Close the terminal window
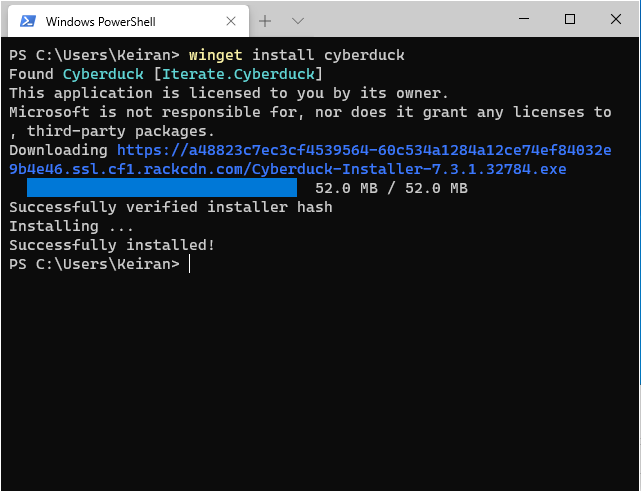The image size is (641, 491). tap(616, 19)
